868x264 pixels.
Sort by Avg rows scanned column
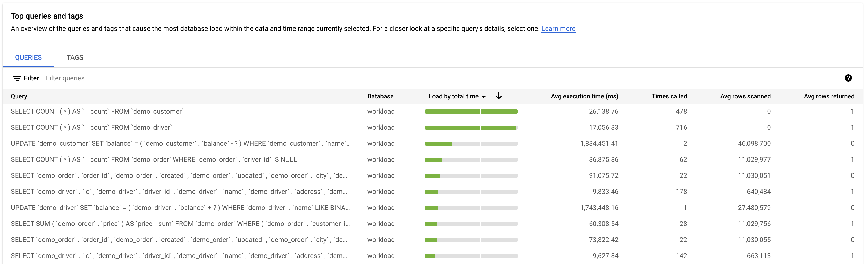[x=745, y=96]
